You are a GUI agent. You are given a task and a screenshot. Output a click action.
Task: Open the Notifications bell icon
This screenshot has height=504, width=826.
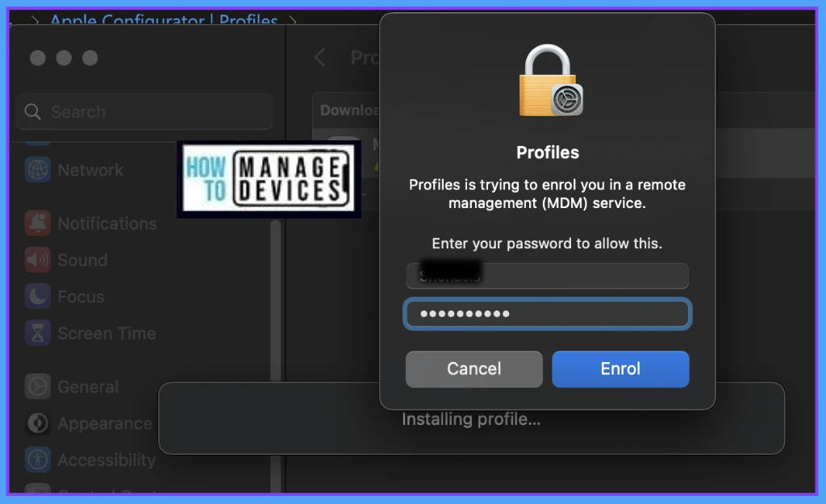37,223
